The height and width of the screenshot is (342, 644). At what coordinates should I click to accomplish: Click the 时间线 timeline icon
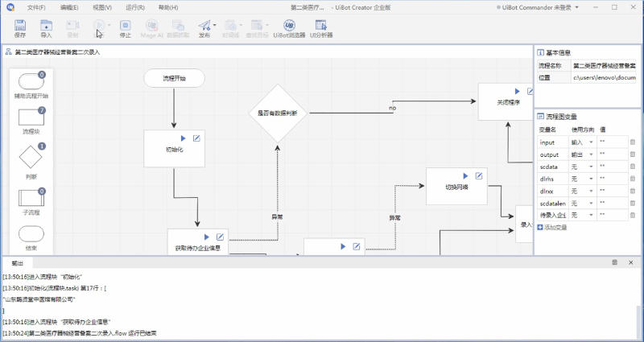[230, 26]
